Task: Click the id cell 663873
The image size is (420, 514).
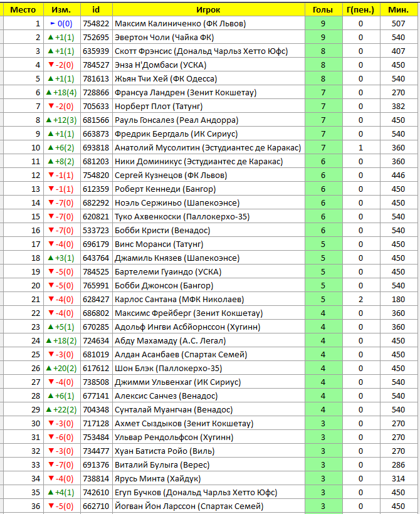Action: point(97,134)
